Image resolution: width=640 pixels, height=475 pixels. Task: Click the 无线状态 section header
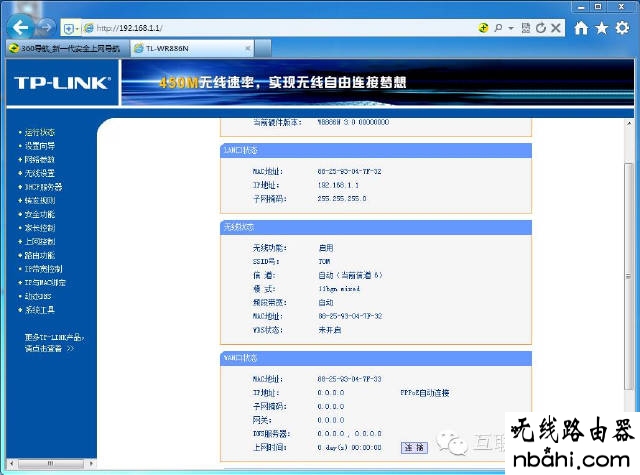click(x=376, y=227)
